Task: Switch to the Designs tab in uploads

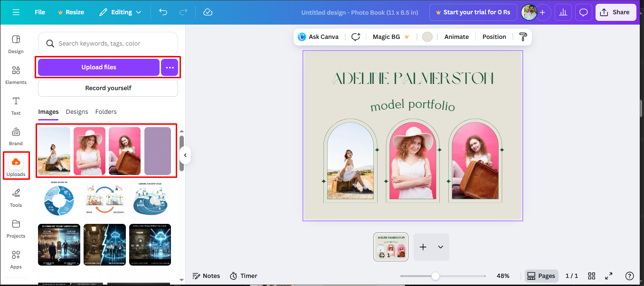Action: click(76, 111)
